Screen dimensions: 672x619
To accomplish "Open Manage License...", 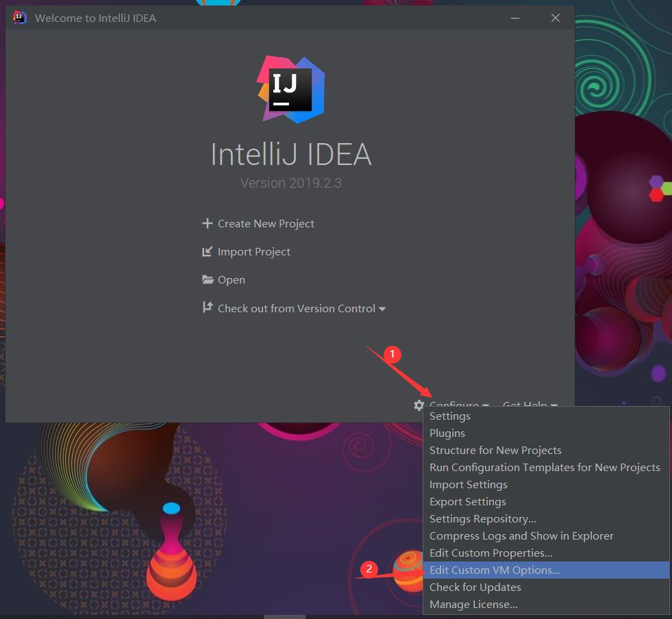I will point(546,605).
